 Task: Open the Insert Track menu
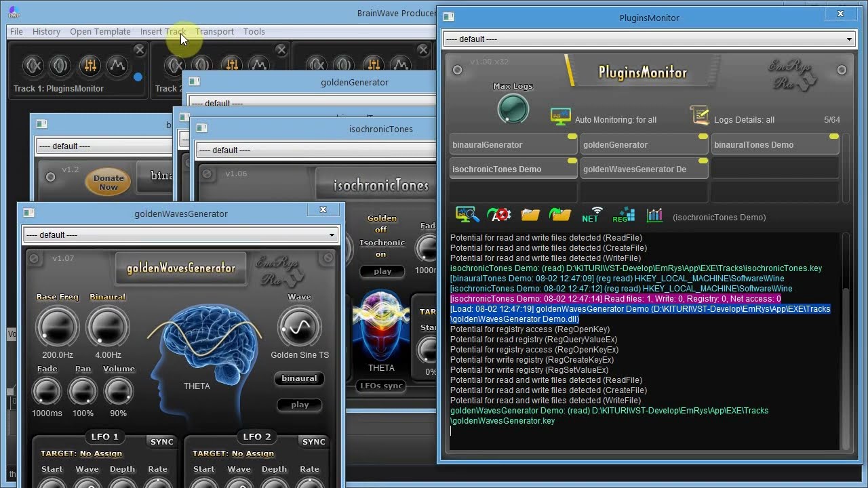[x=163, y=31]
